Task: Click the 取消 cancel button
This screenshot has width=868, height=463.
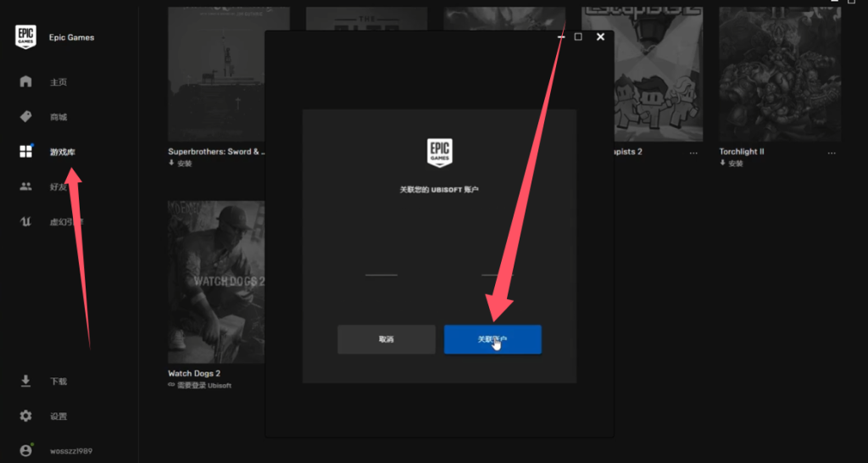Action: tap(387, 339)
